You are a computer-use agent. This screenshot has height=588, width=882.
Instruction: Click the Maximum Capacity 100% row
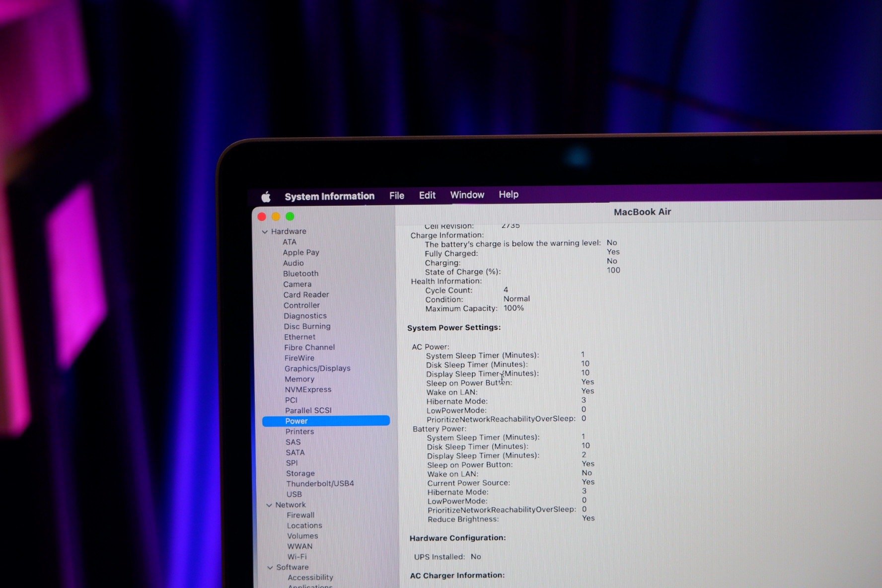[x=474, y=308]
